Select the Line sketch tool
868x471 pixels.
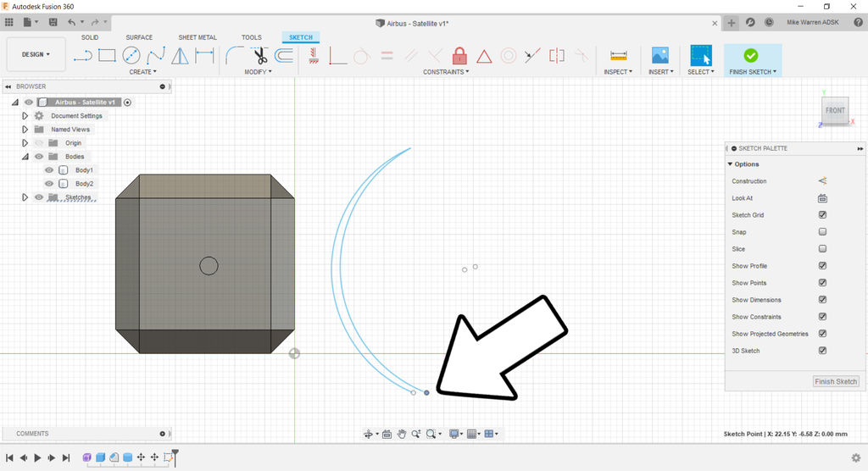(x=83, y=56)
